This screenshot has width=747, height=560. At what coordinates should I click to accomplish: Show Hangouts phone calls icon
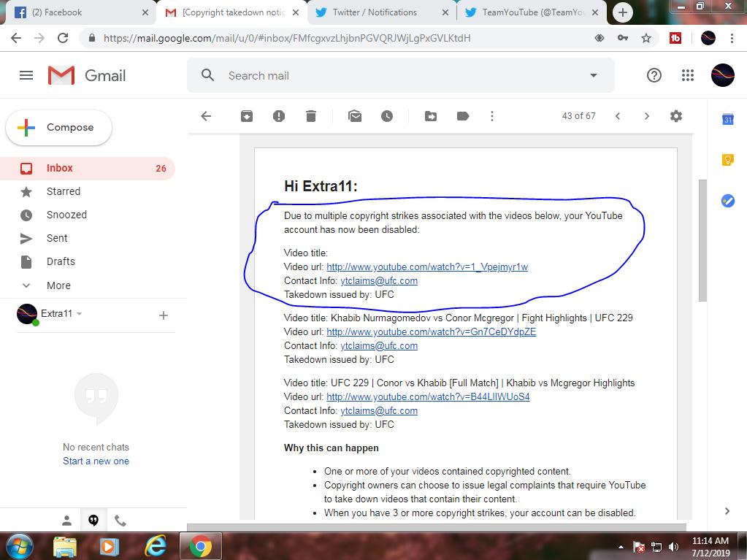120,521
